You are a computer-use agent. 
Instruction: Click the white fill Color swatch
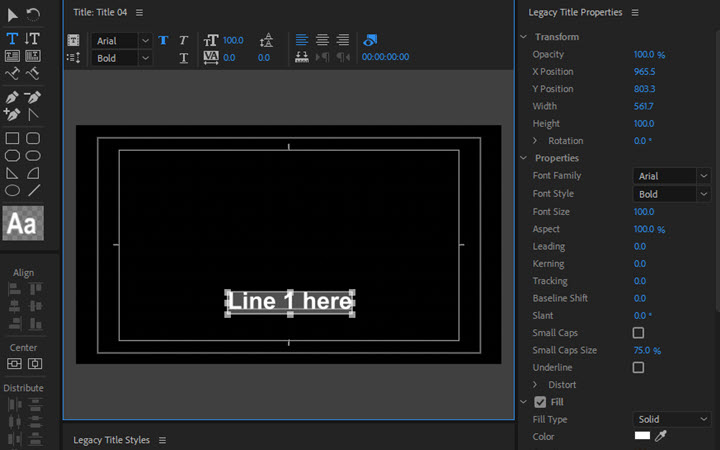642,436
